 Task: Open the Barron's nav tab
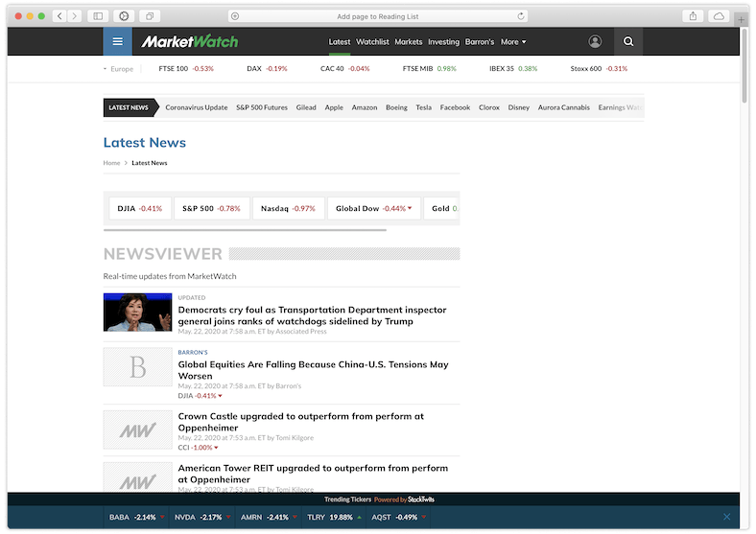[x=480, y=42]
